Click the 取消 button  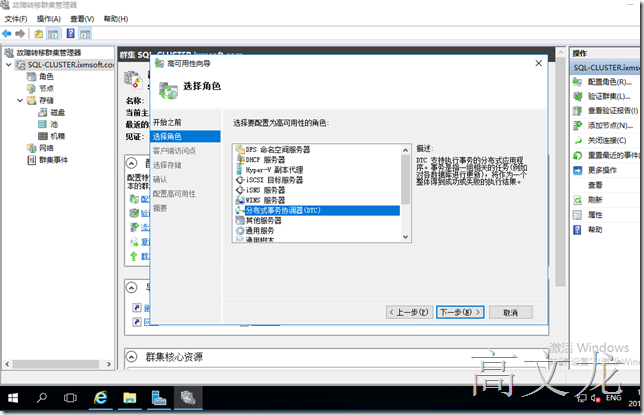coord(511,312)
